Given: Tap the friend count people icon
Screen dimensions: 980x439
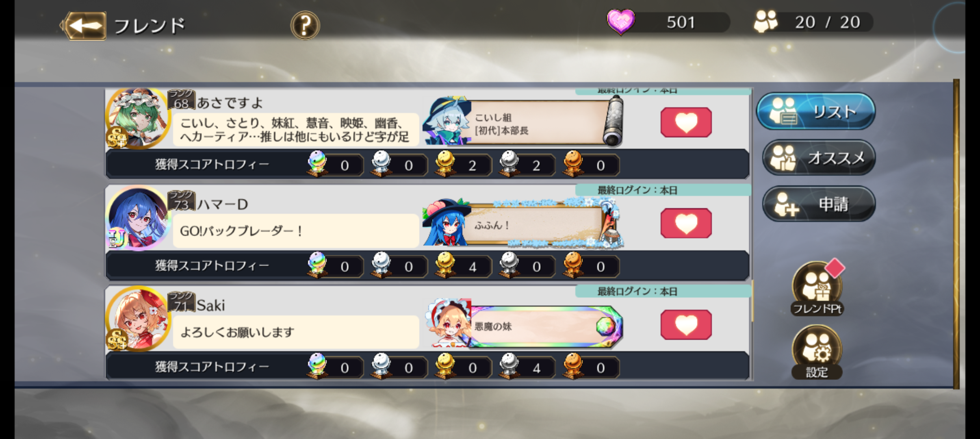Looking at the screenshot, I should click(765, 22).
